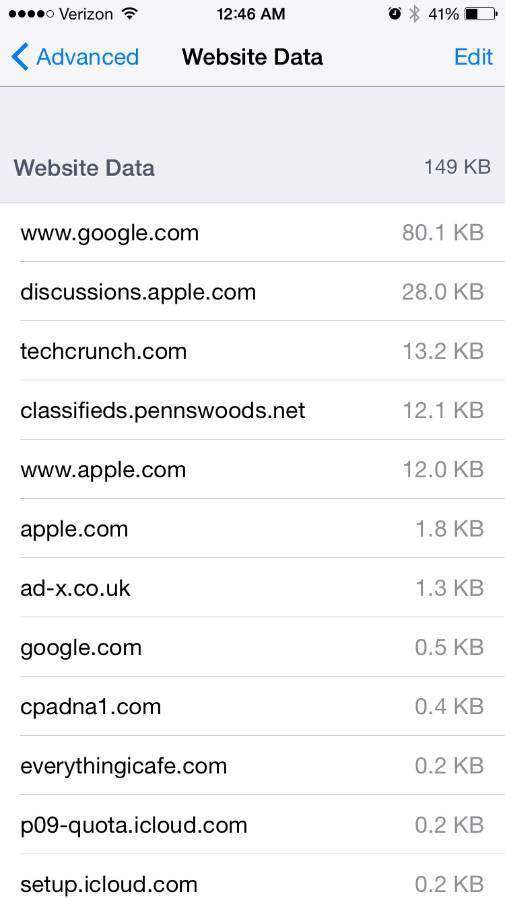Screen dimensions: 505x898
Task: Tap the cellular signal dots
Action: pos(31,14)
